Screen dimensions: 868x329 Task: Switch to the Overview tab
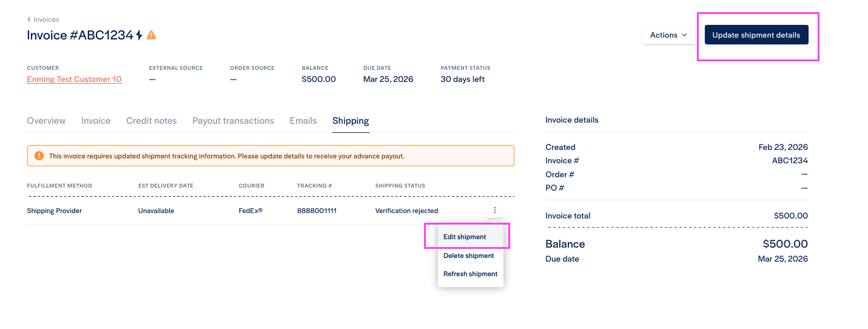(x=46, y=121)
